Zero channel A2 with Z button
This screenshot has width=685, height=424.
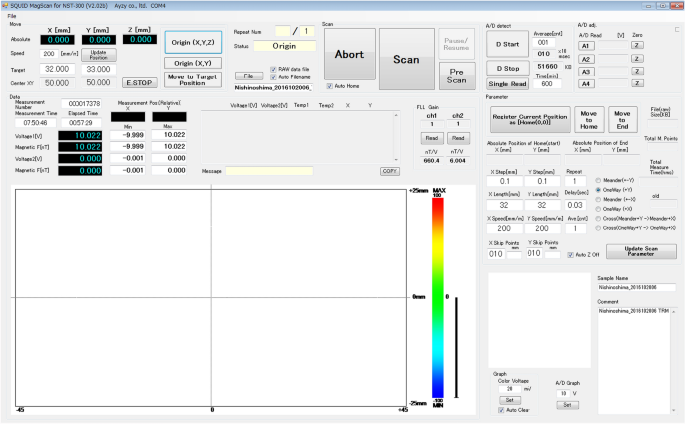pyautogui.click(x=637, y=59)
